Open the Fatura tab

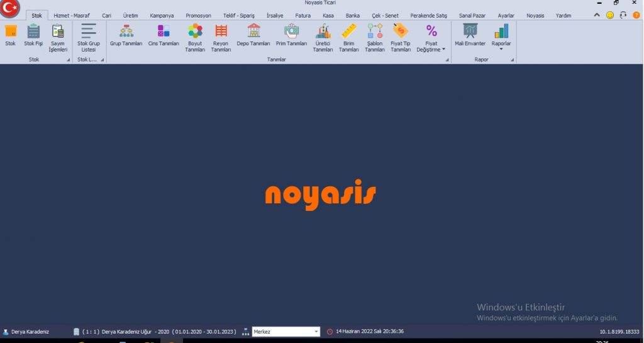[x=303, y=16]
